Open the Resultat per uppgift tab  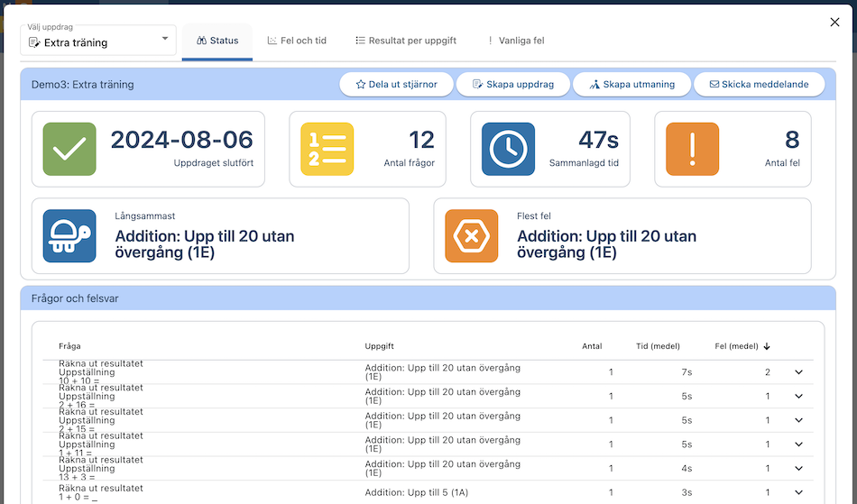[x=406, y=41]
